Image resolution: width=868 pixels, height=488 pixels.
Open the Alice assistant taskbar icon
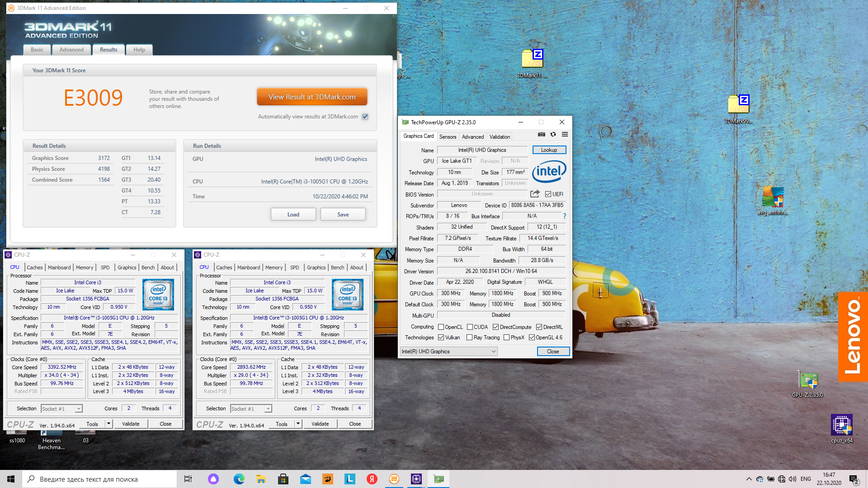[x=213, y=479]
